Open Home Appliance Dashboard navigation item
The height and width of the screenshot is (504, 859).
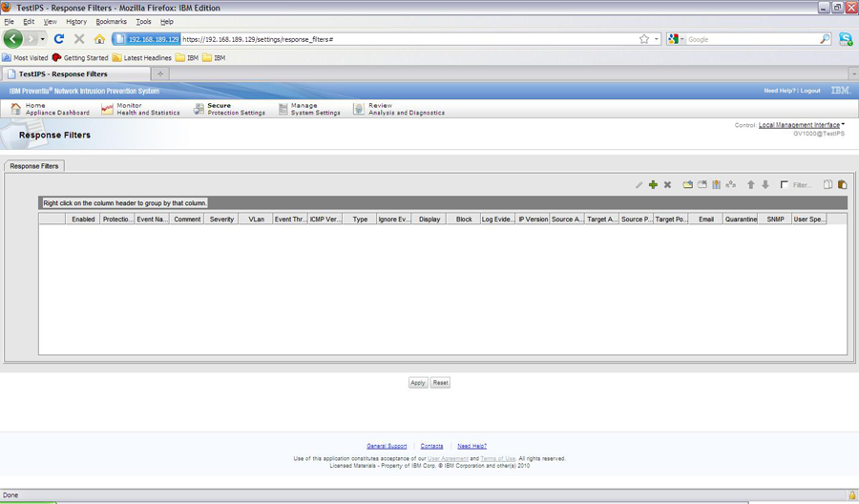tap(50, 109)
